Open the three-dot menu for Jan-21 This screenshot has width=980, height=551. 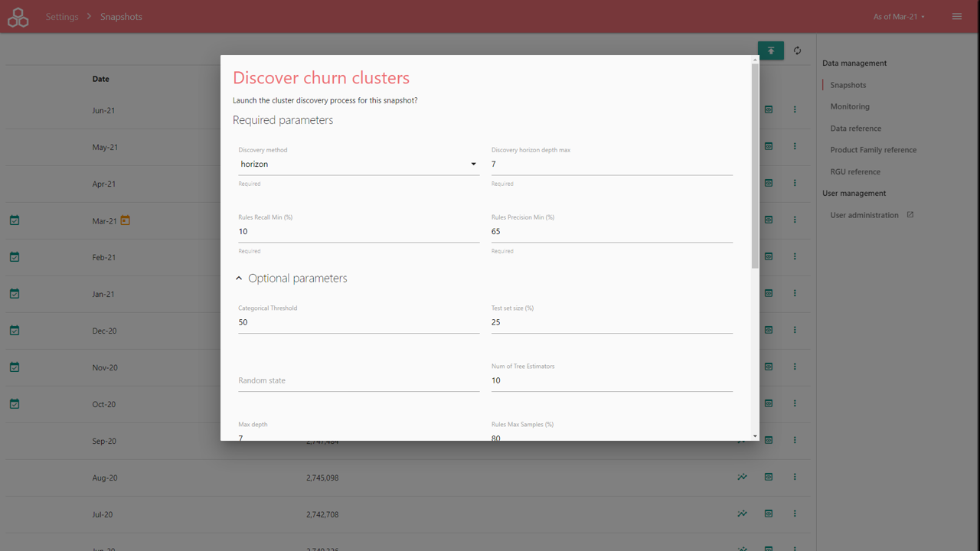[795, 293]
